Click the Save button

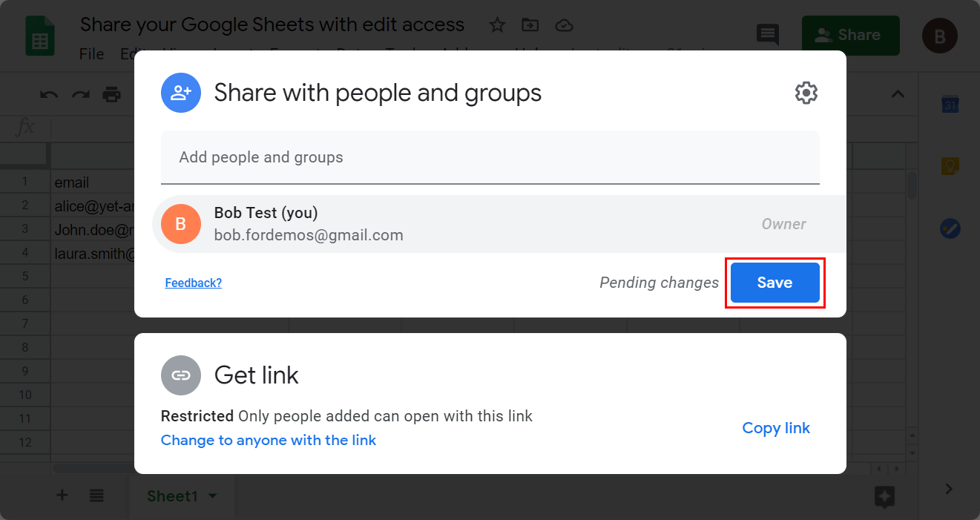coord(775,283)
